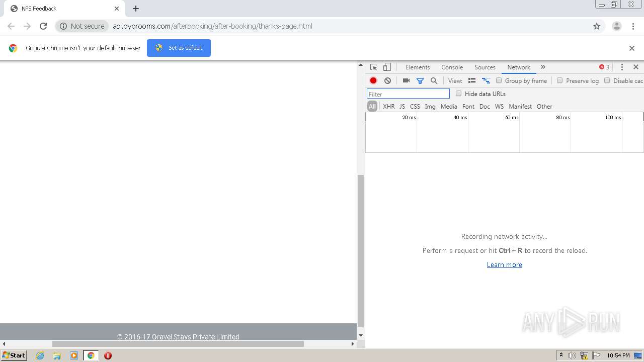Open the Chrome three-dot menu
Viewport: 644px width, 362px height.
pyautogui.click(x=633, y=26)
